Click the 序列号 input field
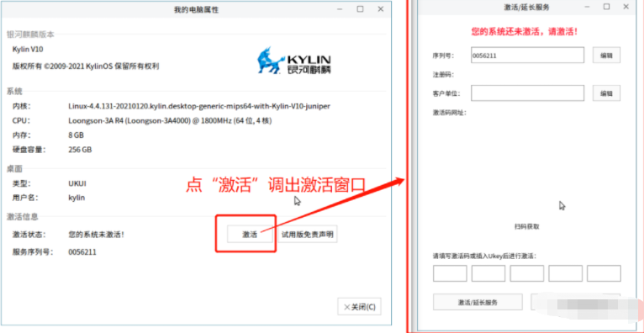The image size is (644, 333). (527, 55)
